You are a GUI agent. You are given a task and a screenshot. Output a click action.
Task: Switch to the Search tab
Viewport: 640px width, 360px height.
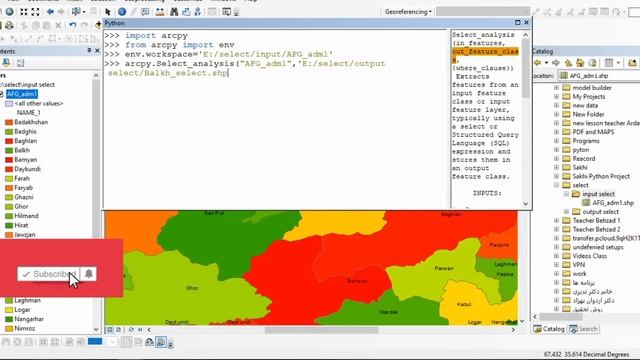point(584,329)
